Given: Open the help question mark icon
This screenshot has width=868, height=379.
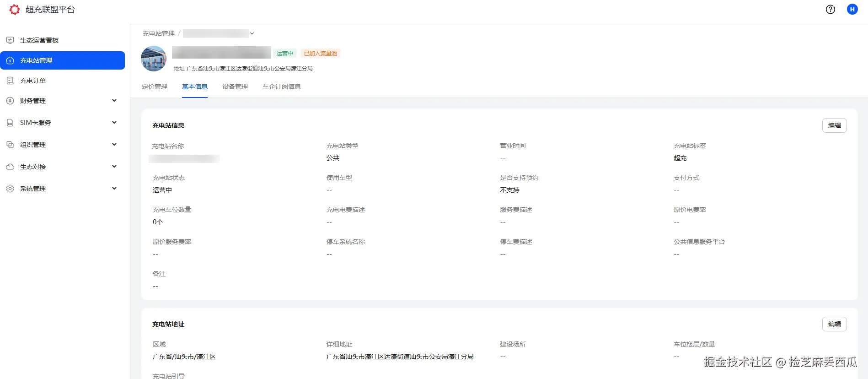Looking at the screenshot, I should 830,10.
